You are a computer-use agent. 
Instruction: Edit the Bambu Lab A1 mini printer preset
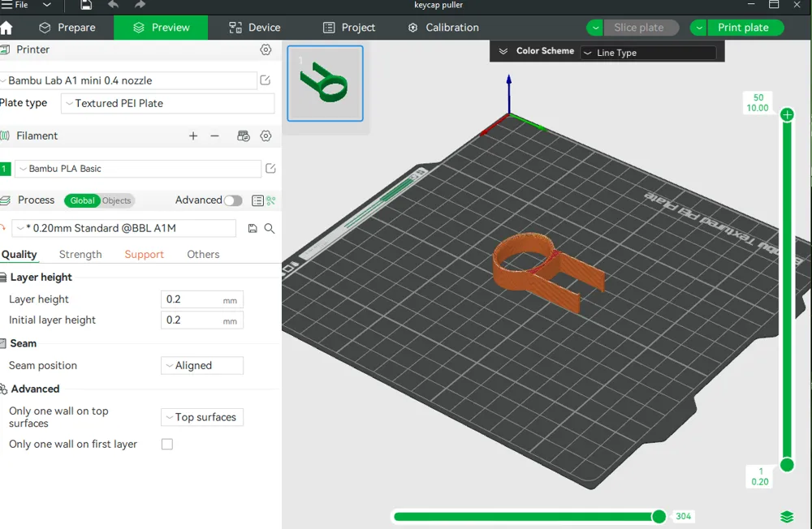(266, 80)
